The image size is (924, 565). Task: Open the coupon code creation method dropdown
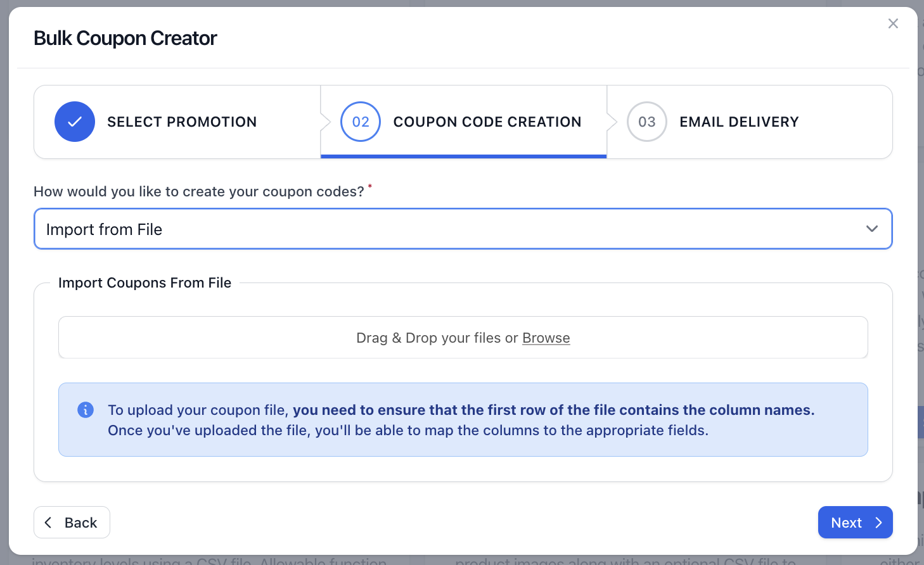[x=463, y=229]
